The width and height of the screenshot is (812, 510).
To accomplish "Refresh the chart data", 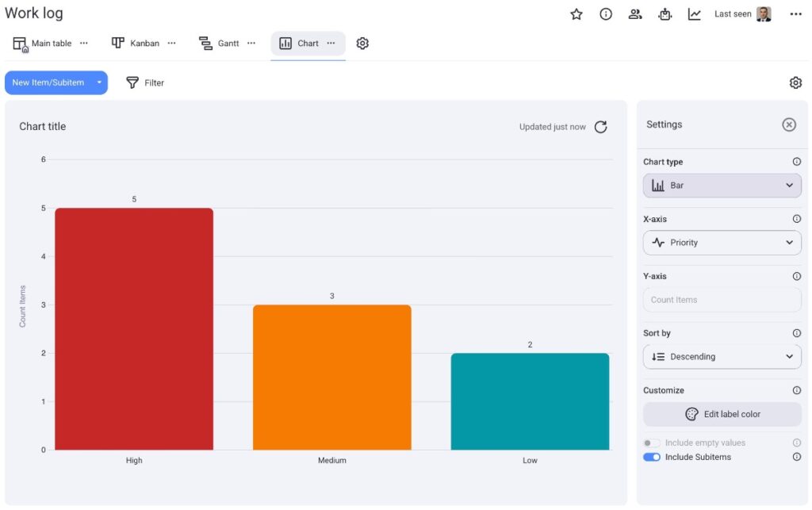I will pos(601,127).
